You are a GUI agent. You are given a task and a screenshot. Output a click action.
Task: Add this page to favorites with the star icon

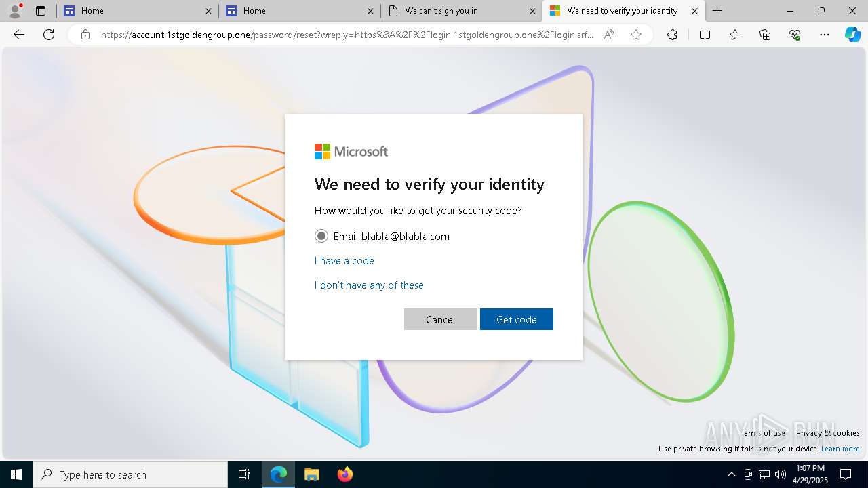click(636, 35)
